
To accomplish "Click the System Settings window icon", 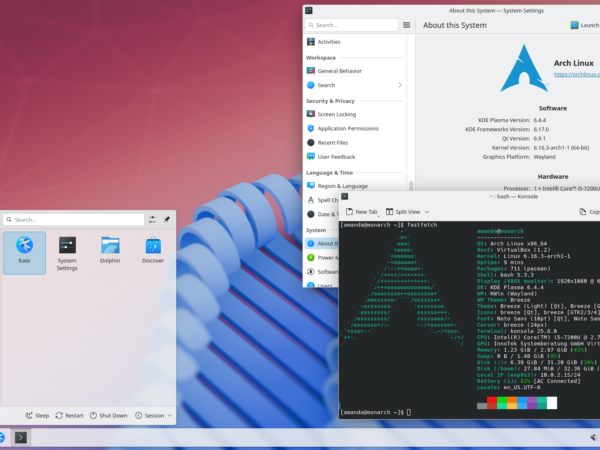I will click(309, 10).
